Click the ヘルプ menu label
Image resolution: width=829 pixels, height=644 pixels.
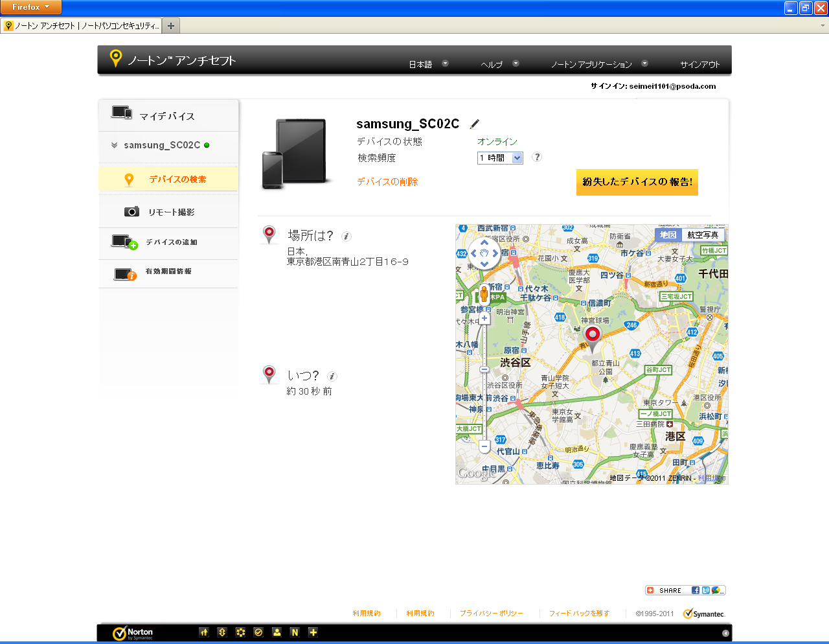(x=492, y=64)
